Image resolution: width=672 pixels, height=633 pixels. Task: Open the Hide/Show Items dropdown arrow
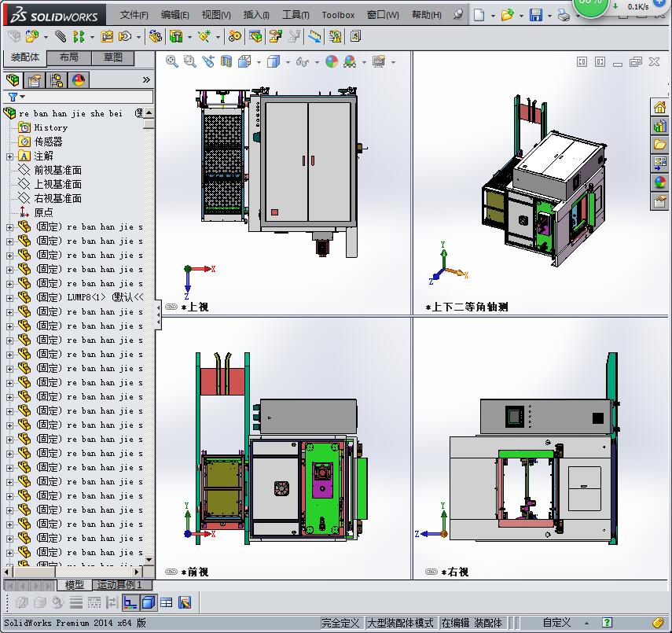click(x=317, y=63)
